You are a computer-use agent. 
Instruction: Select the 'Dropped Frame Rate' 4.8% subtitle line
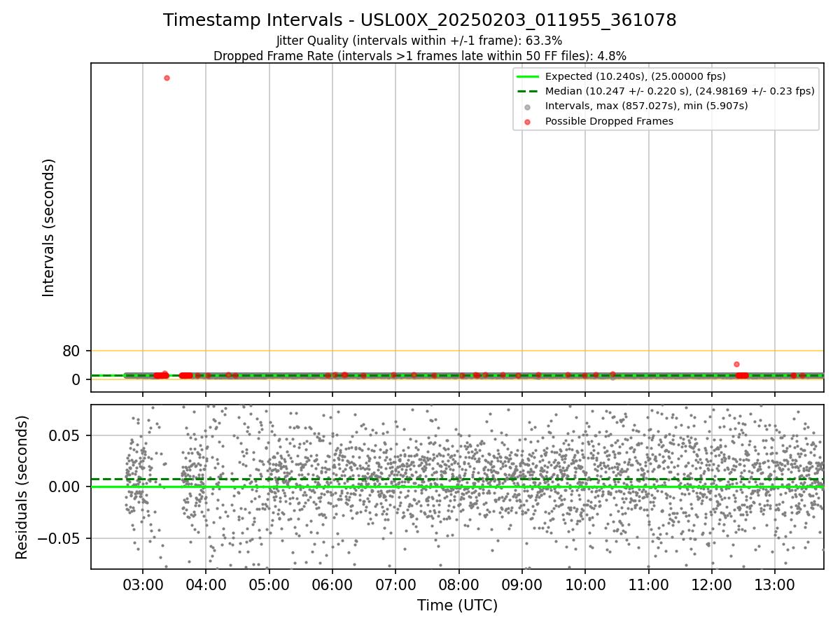click(x=420, y=56)
